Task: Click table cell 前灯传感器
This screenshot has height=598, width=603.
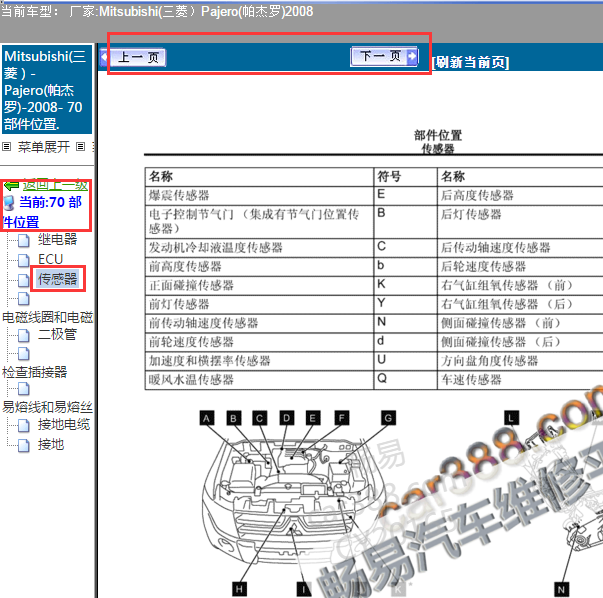Action: [x=259, y=304]
